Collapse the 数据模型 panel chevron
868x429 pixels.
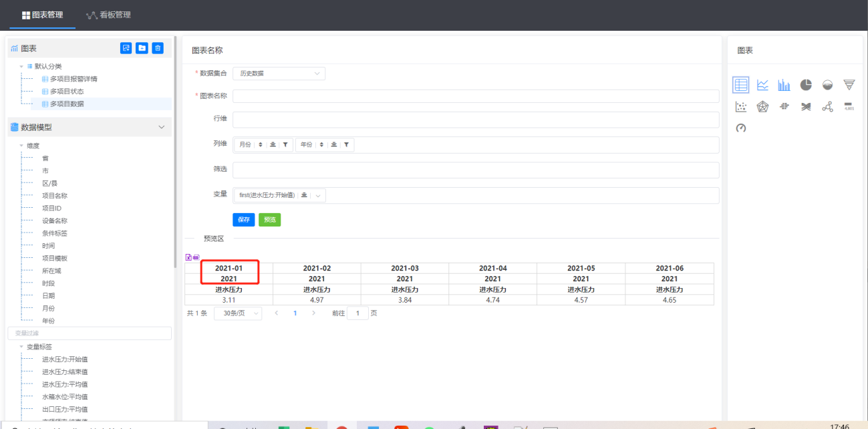pyautogui.click(x=161, y=127)
